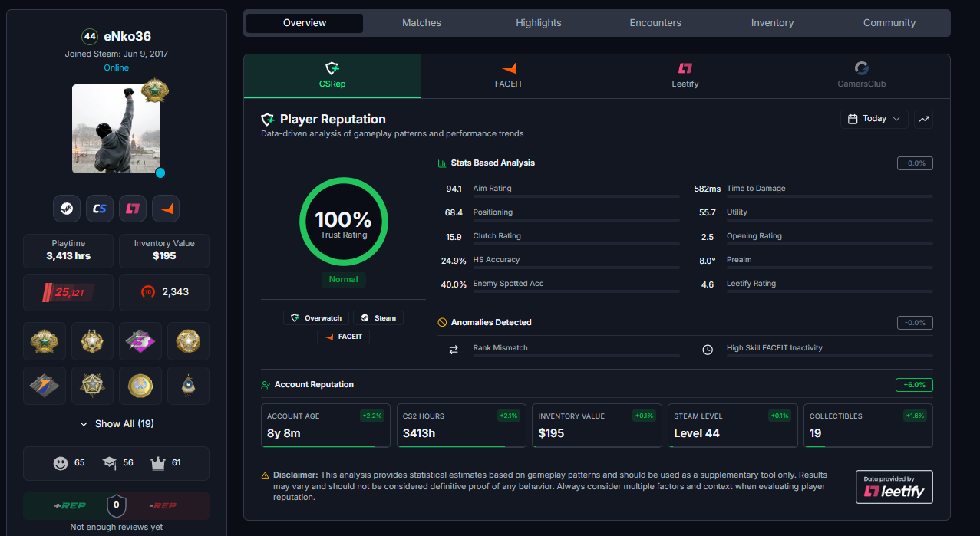Screen dimensions: 980x536
Task: Click the FACEIT level 2,343 badge
Action: (164, 292)
